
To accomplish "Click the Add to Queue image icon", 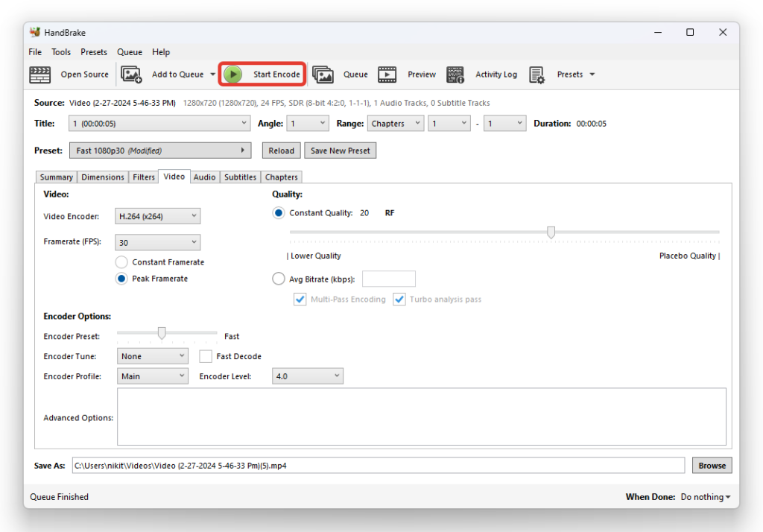I will point(131,75).
